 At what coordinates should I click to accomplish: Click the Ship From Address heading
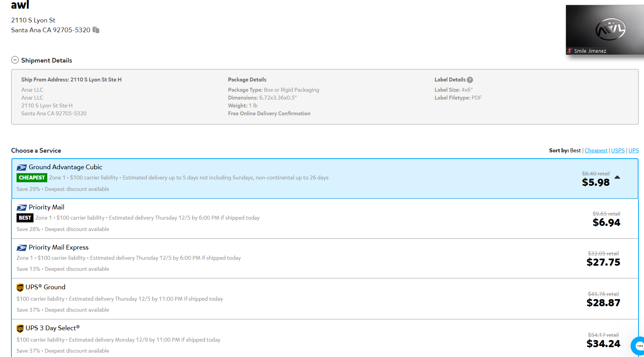[x=71, y=80]
